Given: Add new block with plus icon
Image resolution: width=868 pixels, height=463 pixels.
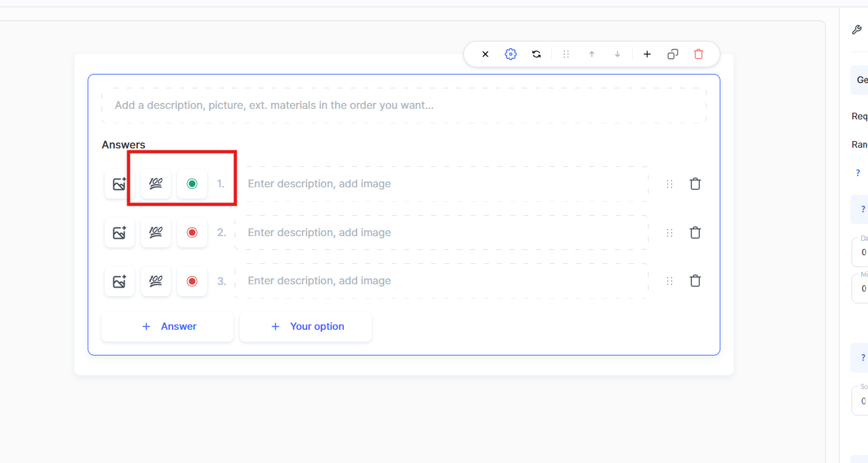Looking at the screenshot, I should pyautogui.click(x=647, y=54).
